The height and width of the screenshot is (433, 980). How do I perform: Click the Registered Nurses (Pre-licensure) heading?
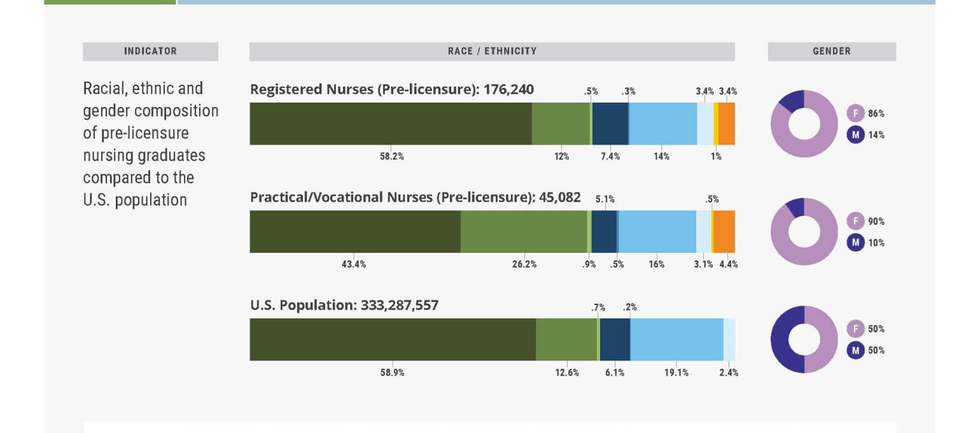[x=391, y=90]
